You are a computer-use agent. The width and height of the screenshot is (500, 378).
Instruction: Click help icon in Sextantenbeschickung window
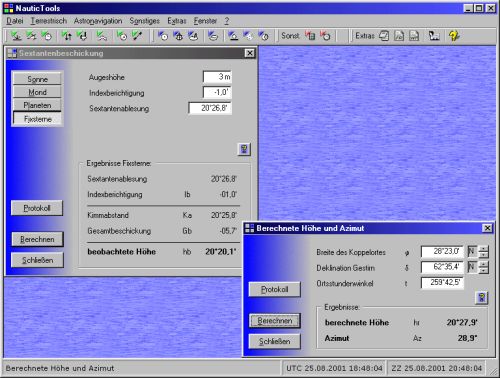click(244, 149)
